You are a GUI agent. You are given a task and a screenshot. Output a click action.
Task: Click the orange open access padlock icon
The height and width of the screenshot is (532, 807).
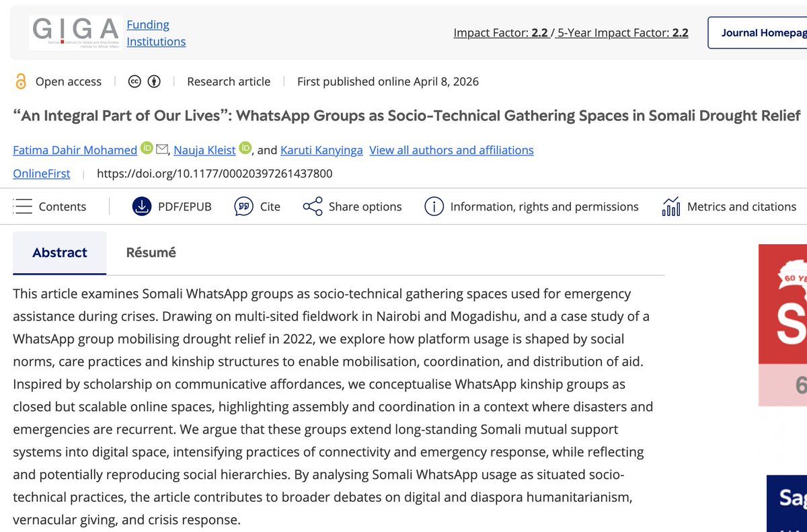coord(21,81)
